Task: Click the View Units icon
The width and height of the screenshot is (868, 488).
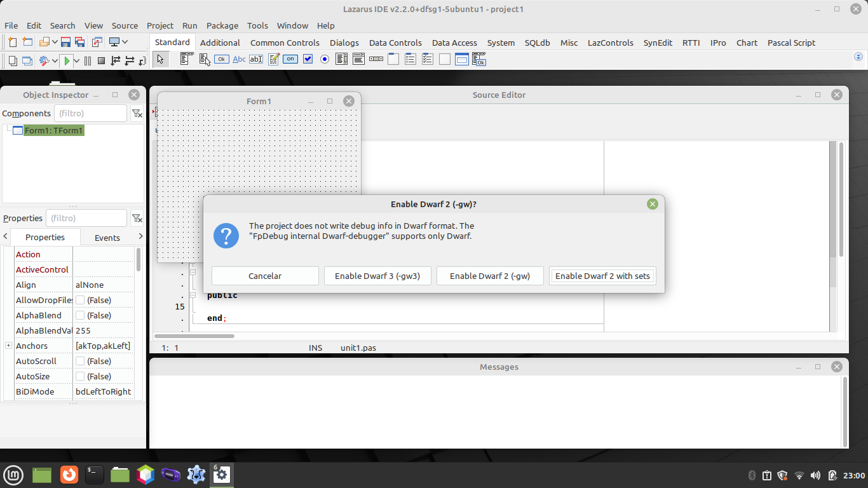Action: pos(13,60)
